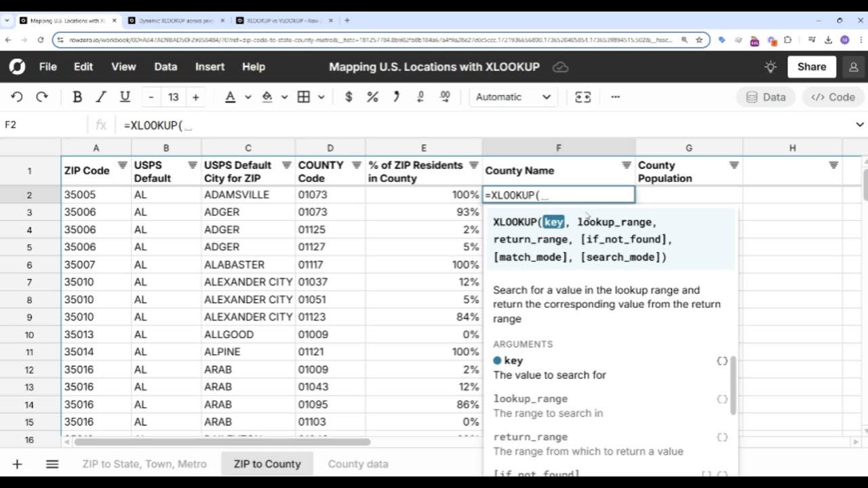Open the Help menu
This screenshot has width=868, height=488.
254,66
